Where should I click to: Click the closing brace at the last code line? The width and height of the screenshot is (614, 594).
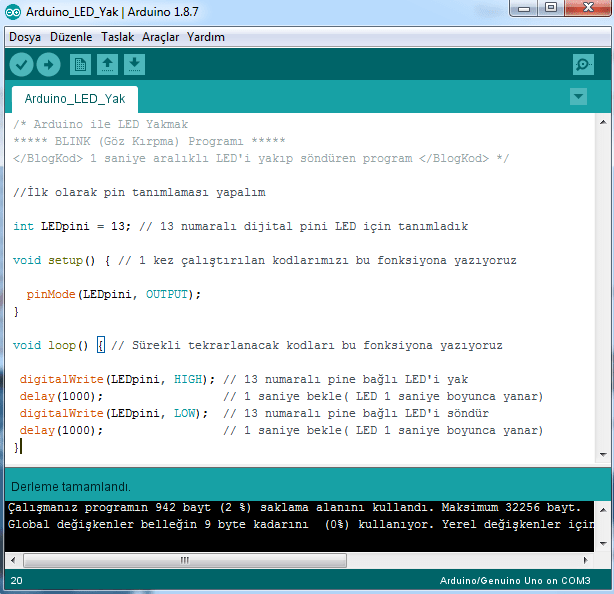[16, 447]
